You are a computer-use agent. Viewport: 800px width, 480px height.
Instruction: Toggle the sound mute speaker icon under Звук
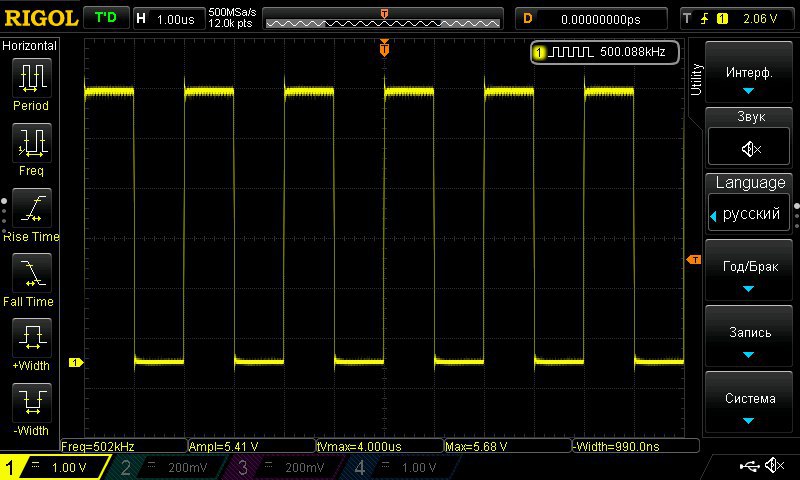(749, 148)
